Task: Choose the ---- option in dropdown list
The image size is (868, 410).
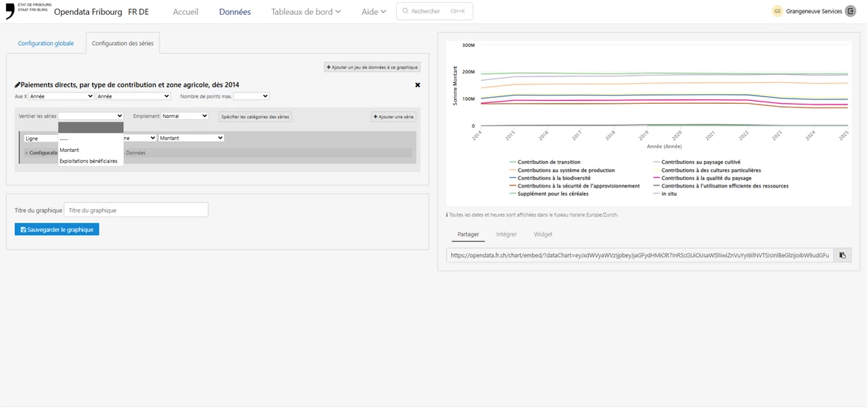Action: coord(91,139)
